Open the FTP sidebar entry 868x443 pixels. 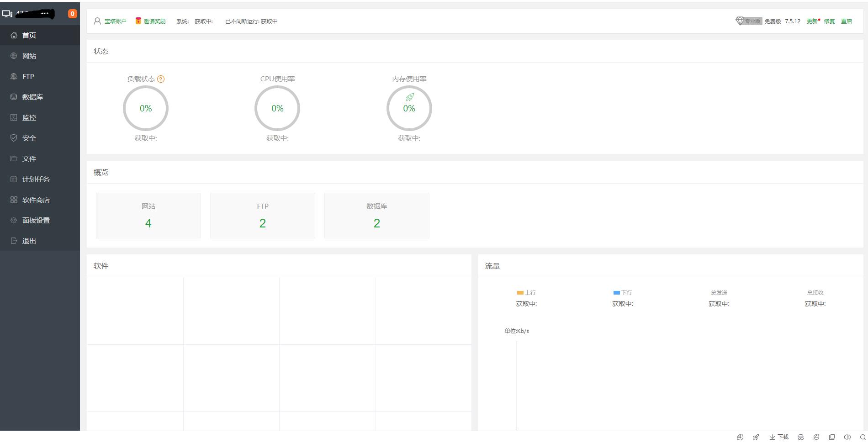(40, 76)
